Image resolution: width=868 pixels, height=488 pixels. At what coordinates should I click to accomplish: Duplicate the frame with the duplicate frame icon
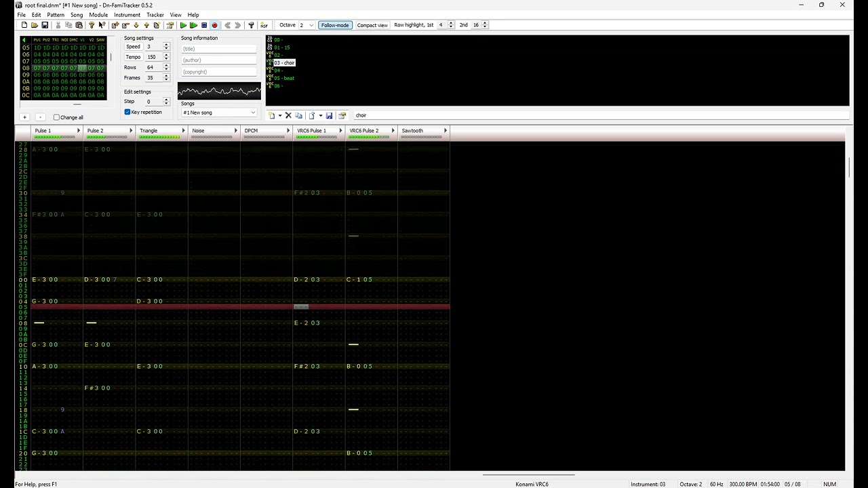pos(157,25)
